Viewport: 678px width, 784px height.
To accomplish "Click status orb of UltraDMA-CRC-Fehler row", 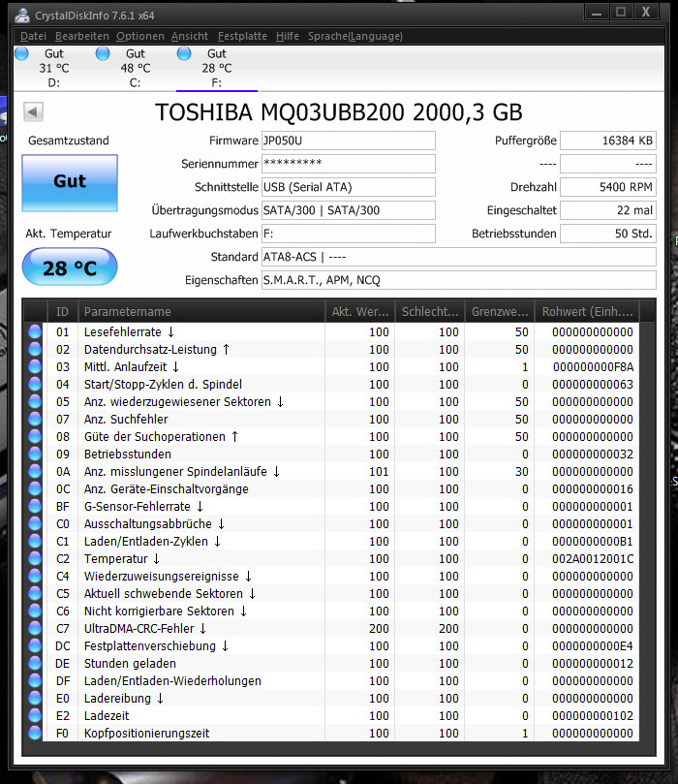I will click(x=35, y=629).
